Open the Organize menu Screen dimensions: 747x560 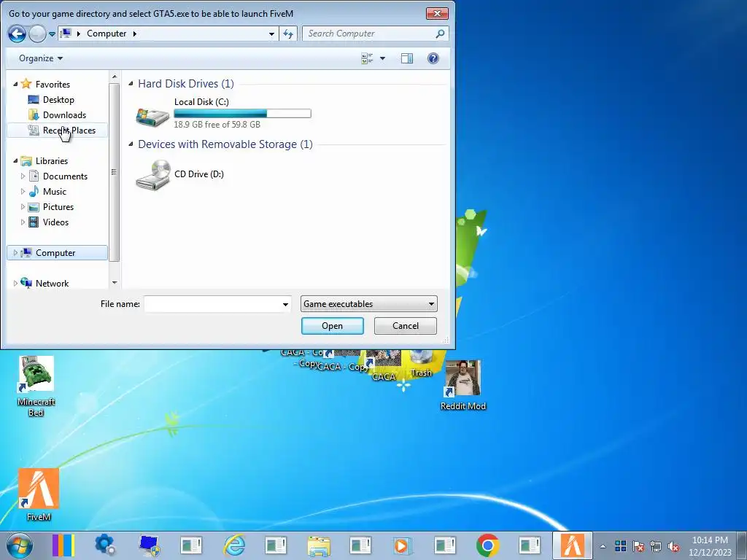coord(41,58)
